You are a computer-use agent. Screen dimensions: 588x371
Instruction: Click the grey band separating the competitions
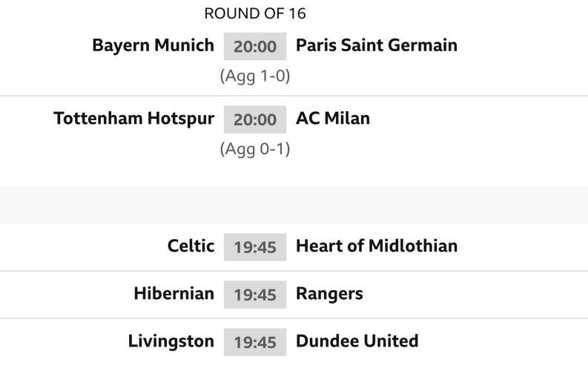click(294, 206)
